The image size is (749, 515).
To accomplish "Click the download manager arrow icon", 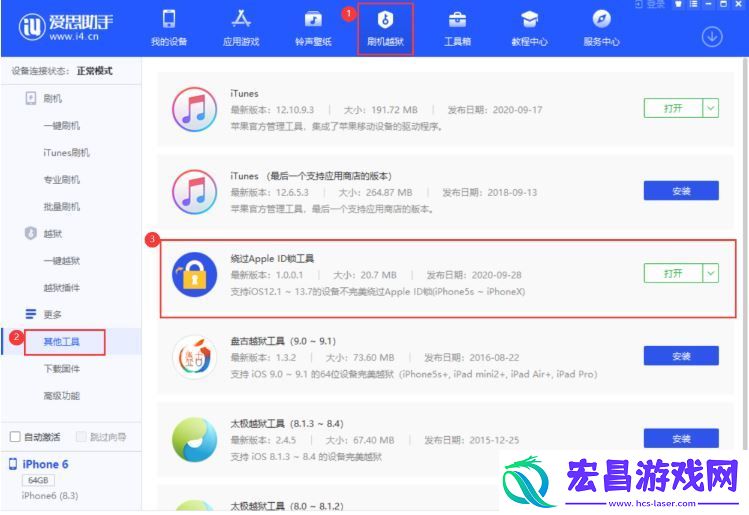I will coord(712,37).
